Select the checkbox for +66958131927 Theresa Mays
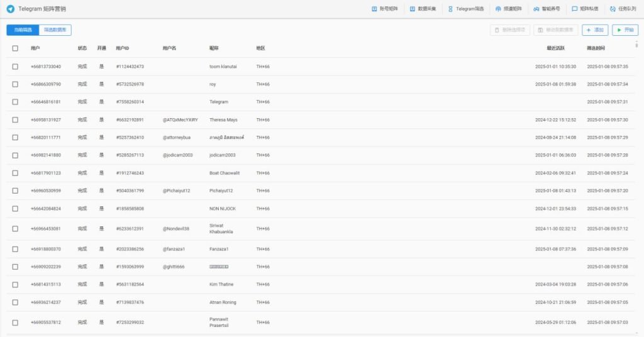The width and height of the screenshot is (644, 337). 15,119
